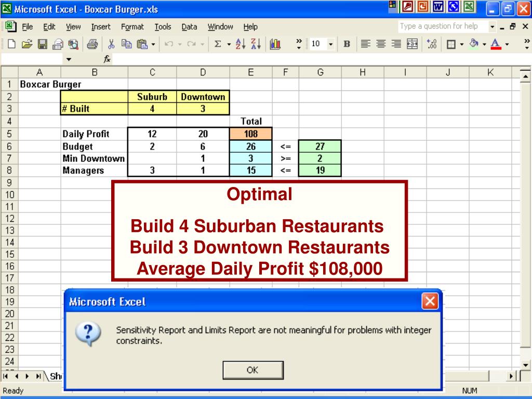Click the vertical scrollbar down arrow
The height and width of the screenshot is (399, 532).
click(x=525, y=365)
